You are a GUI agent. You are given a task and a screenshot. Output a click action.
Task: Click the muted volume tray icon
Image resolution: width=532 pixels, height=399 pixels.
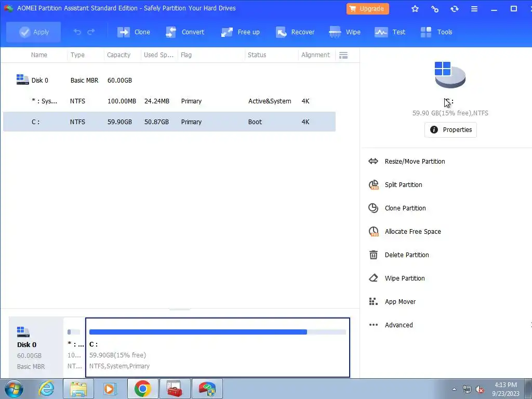coord(480,390)
